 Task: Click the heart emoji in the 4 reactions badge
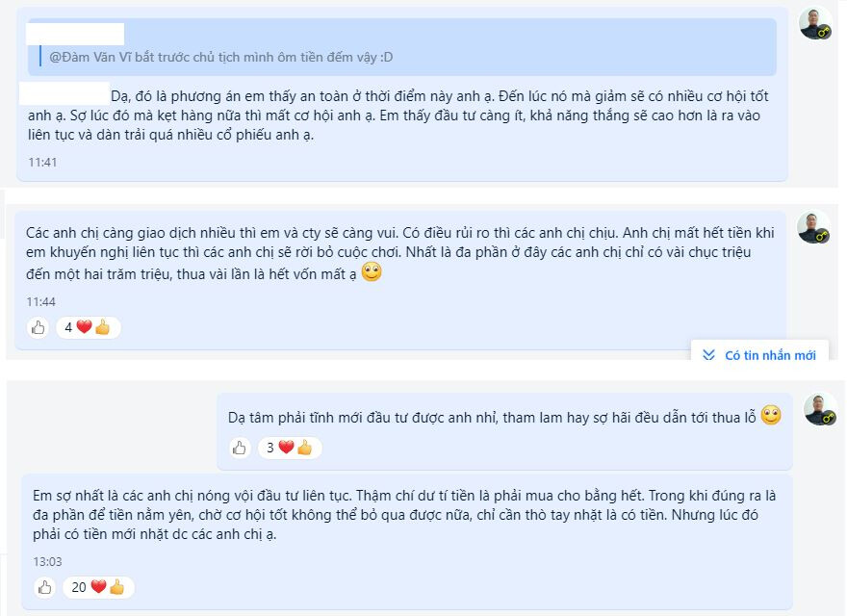click(85, 326)
